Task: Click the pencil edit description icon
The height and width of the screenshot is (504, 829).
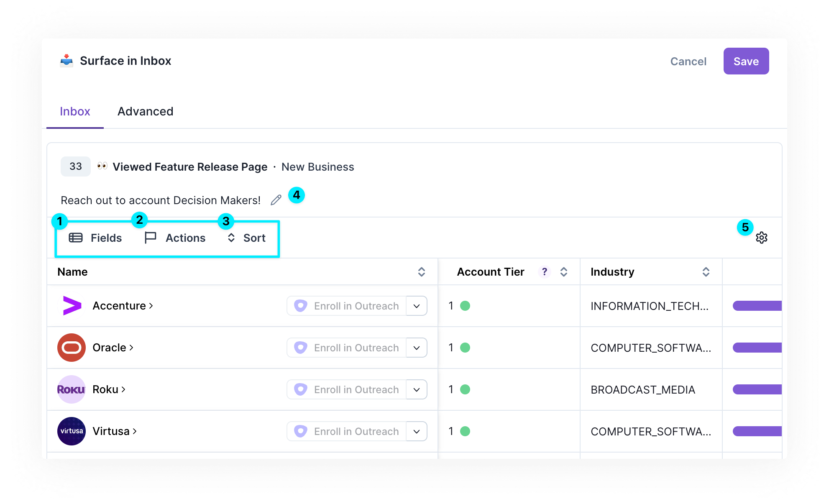Action: click(276, 200)
